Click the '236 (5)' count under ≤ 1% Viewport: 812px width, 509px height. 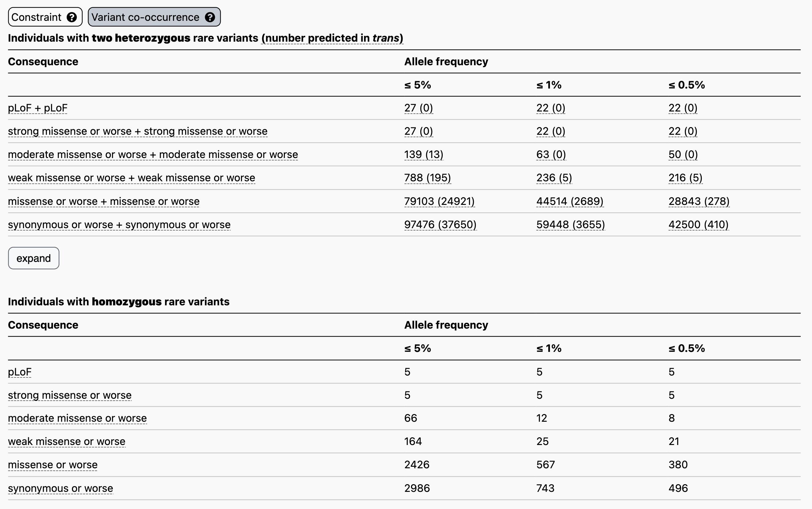tap(554, 178)
